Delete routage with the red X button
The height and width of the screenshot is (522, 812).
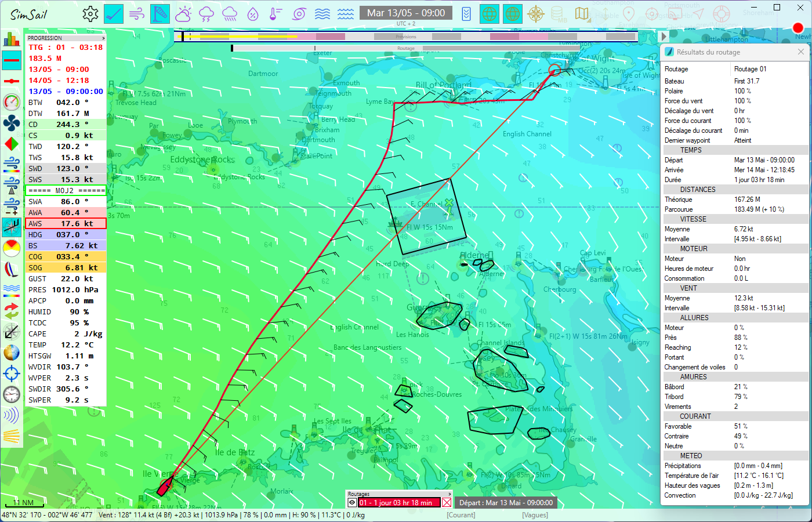click(447, 502)
